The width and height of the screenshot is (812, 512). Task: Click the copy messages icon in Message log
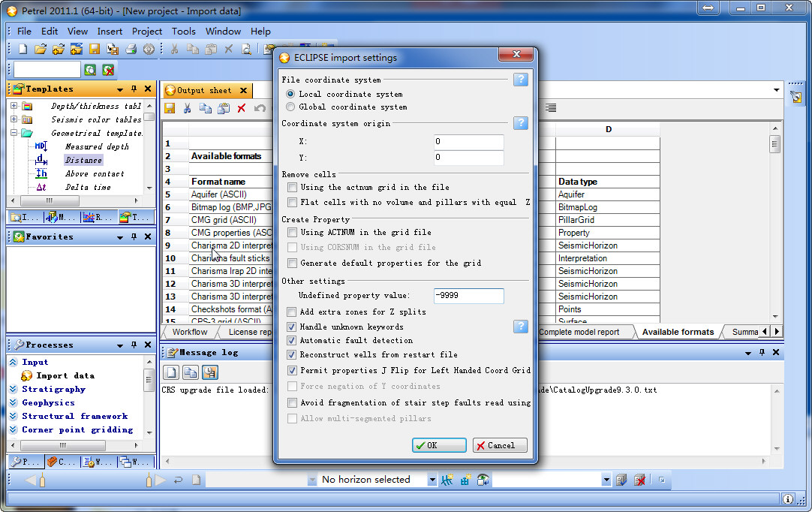tap(191, 372)
